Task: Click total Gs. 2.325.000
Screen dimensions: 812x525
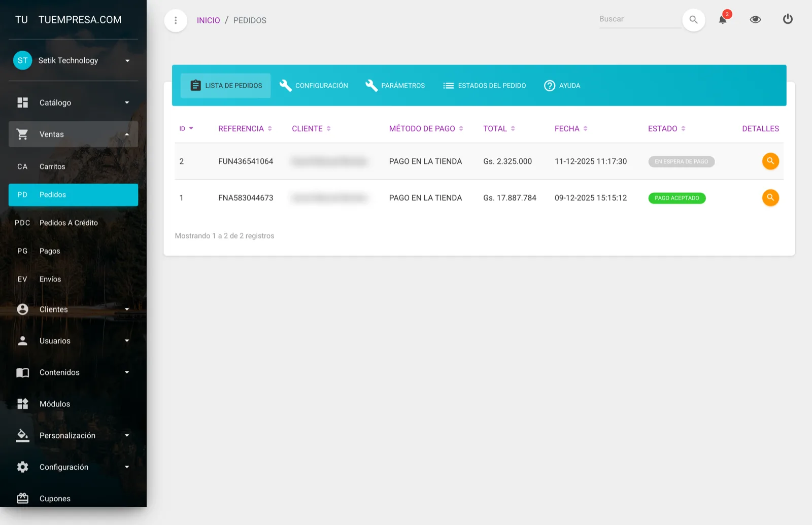Action: click(x=507, y=161)
